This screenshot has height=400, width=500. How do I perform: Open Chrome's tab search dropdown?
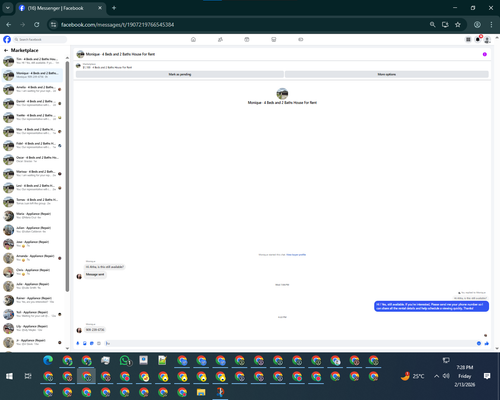click(8, 8)
